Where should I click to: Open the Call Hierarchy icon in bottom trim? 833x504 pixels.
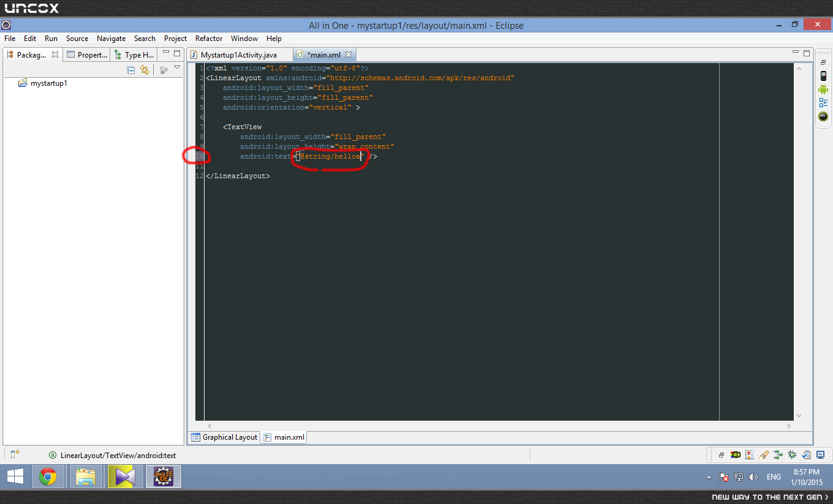pyautogui.click(x=778, y=455)
